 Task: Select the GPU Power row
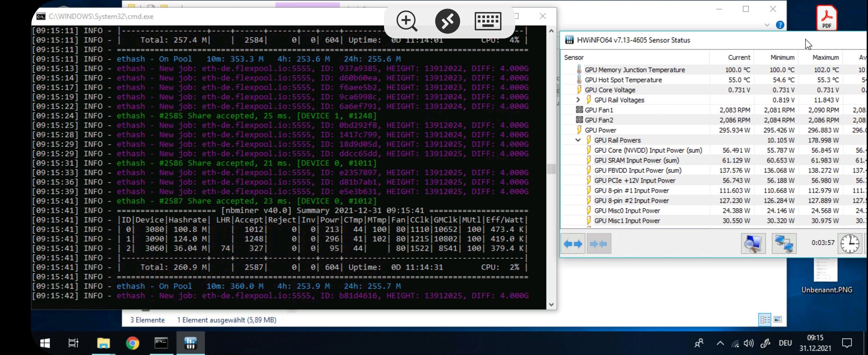[713, 130]
